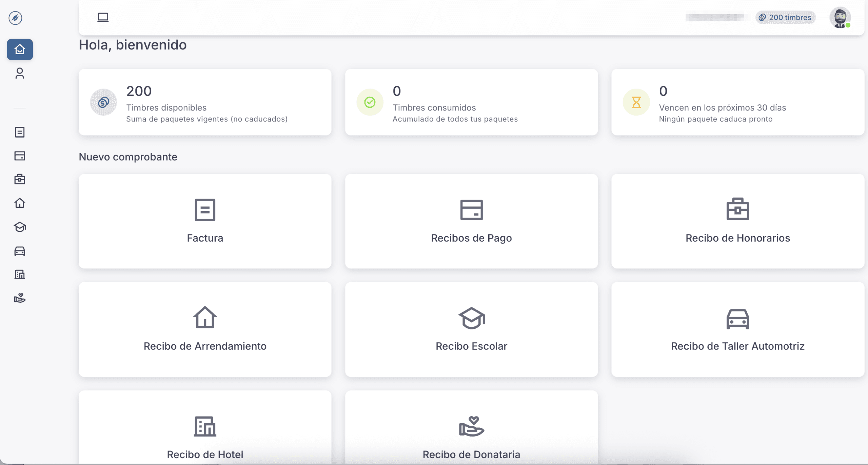Click the compass logo icon in the sidebar
The width and height of the screenshot is (868, 465).
coord(15,18)
